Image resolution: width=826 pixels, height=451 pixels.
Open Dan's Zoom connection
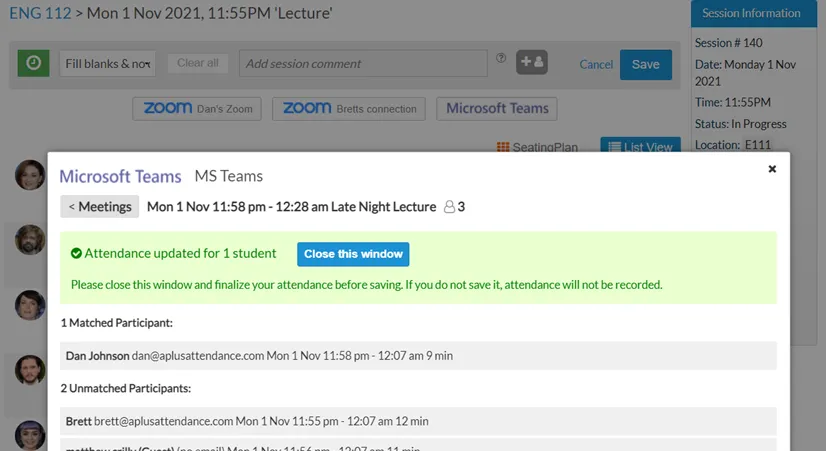(197, 109)
